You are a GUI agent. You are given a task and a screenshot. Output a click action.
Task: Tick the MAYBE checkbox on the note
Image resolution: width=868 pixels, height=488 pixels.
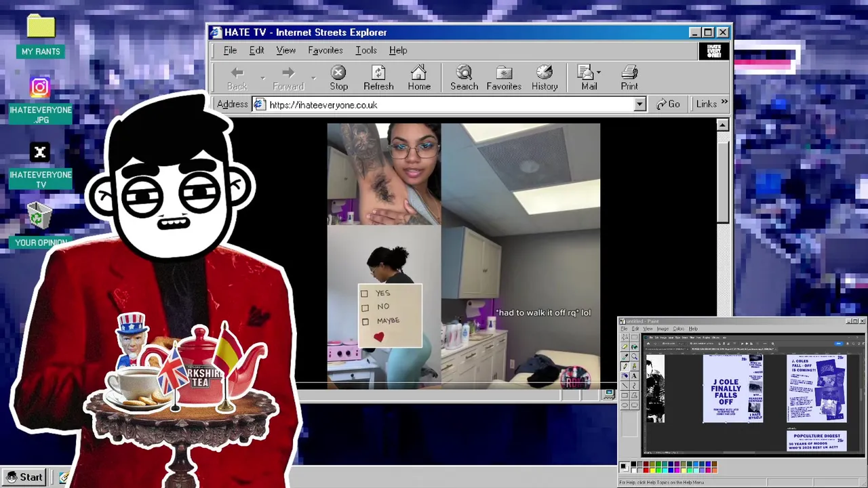tap(366, 321)
